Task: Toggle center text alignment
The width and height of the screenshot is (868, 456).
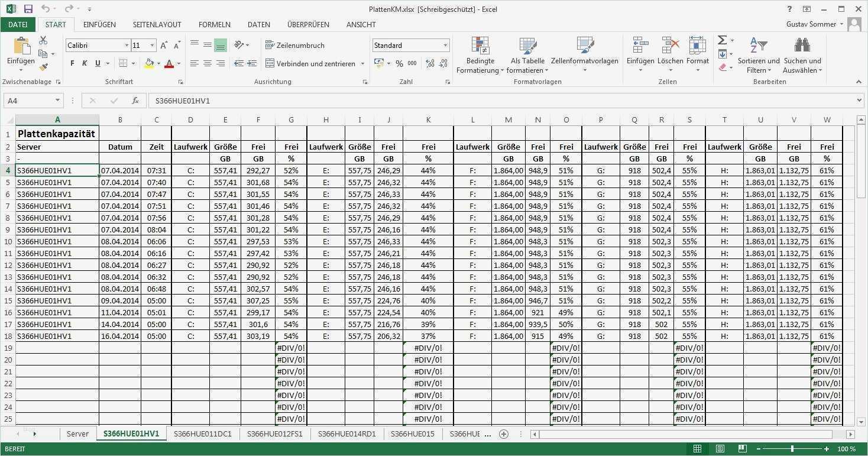Action: point(207,63)
